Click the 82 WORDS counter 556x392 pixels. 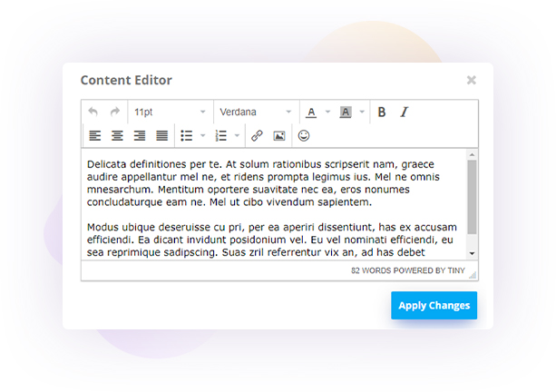371,270
